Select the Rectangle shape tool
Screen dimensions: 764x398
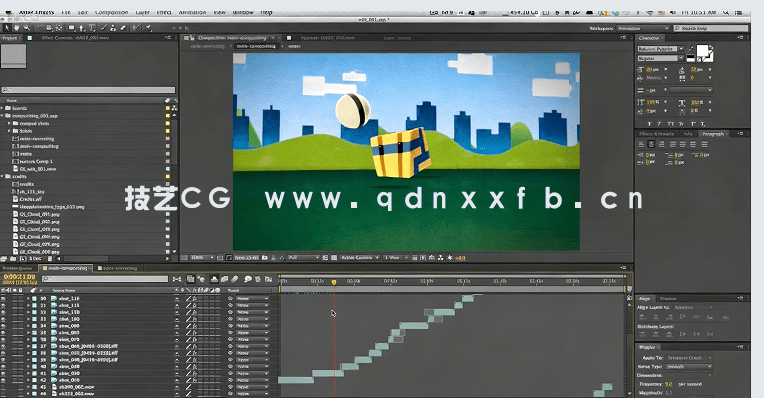(72, 28)
